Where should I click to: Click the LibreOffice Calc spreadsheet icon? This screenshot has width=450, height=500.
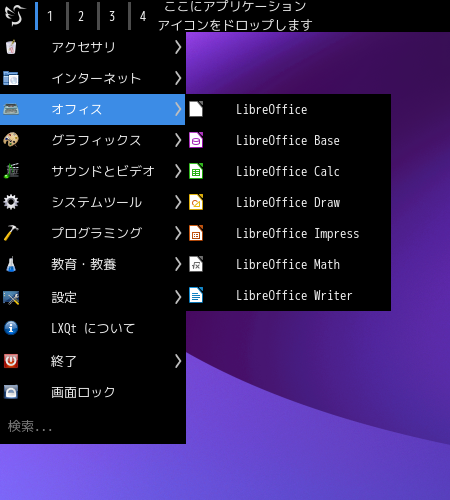[196, 171]
